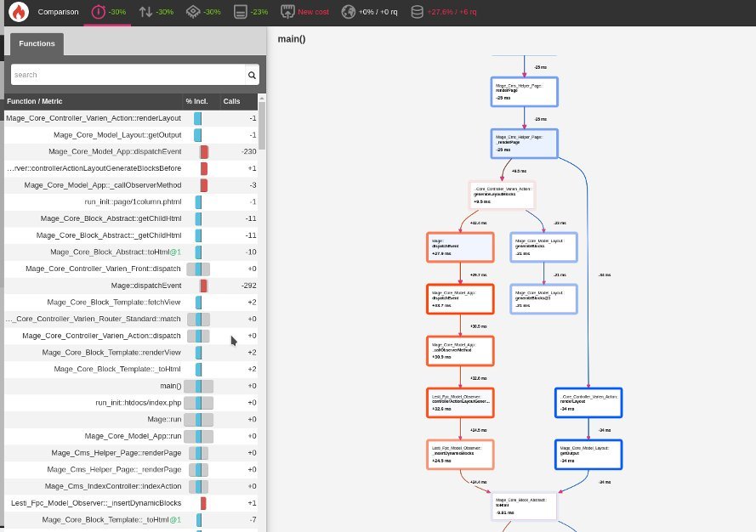Click the getOutput graph node (-34 ms)
756x532 pixels.
[x=588, y=455]
